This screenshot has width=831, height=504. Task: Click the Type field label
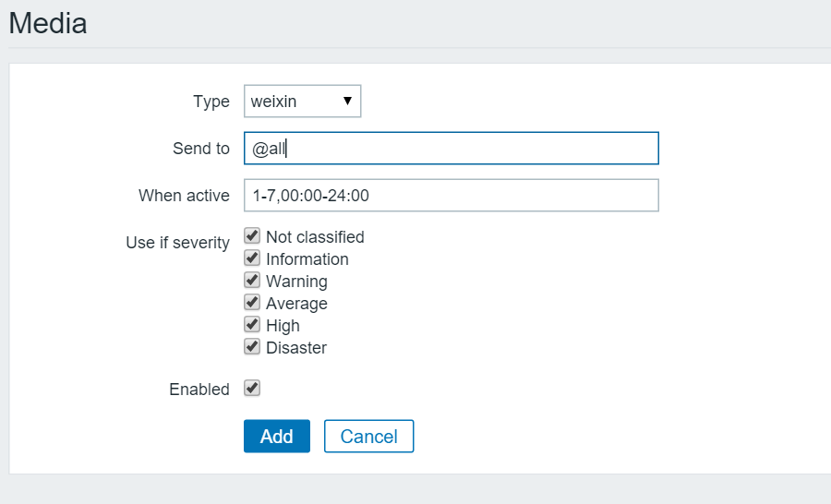(x=211, y=102)
